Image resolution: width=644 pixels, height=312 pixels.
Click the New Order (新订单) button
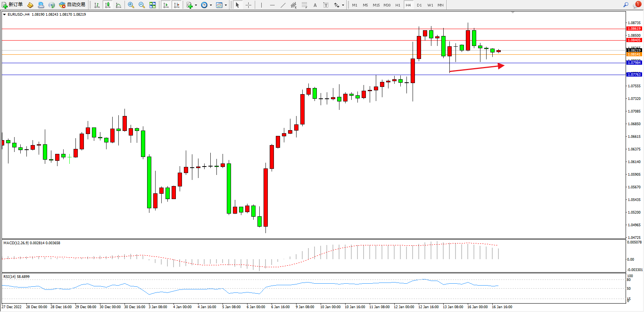(12, 5)
